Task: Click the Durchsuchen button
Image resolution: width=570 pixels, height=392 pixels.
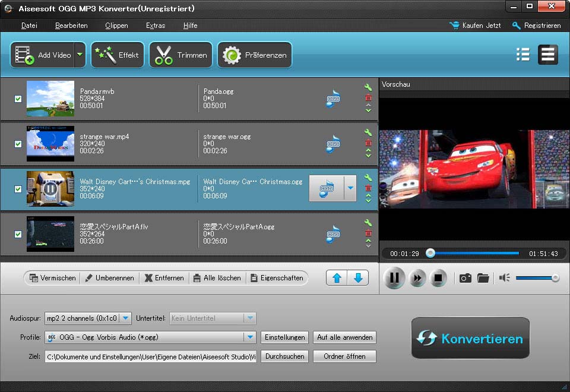Action: tap(284, 356)
